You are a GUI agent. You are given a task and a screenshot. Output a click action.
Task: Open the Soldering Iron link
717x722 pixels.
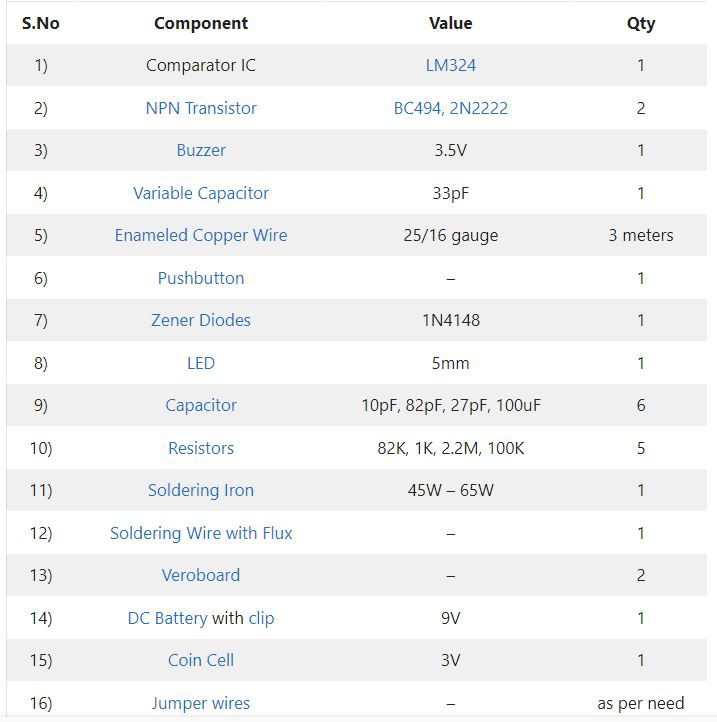pyautogui.click(x=201, y=490)
